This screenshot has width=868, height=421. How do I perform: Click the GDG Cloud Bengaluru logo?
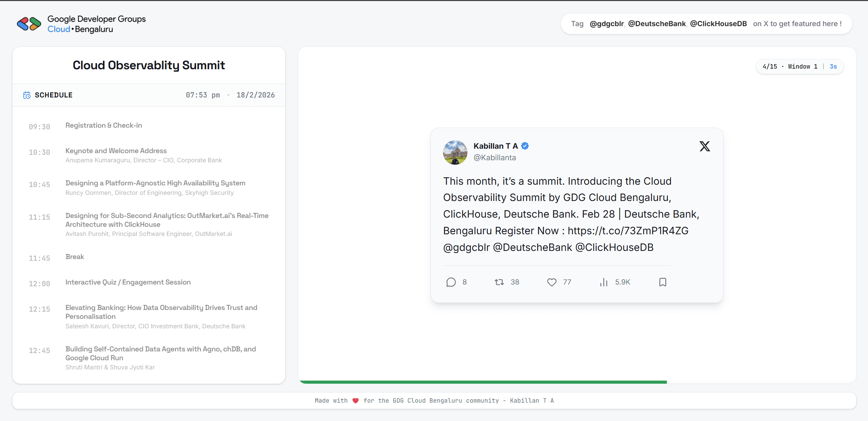tap(29, 24)
